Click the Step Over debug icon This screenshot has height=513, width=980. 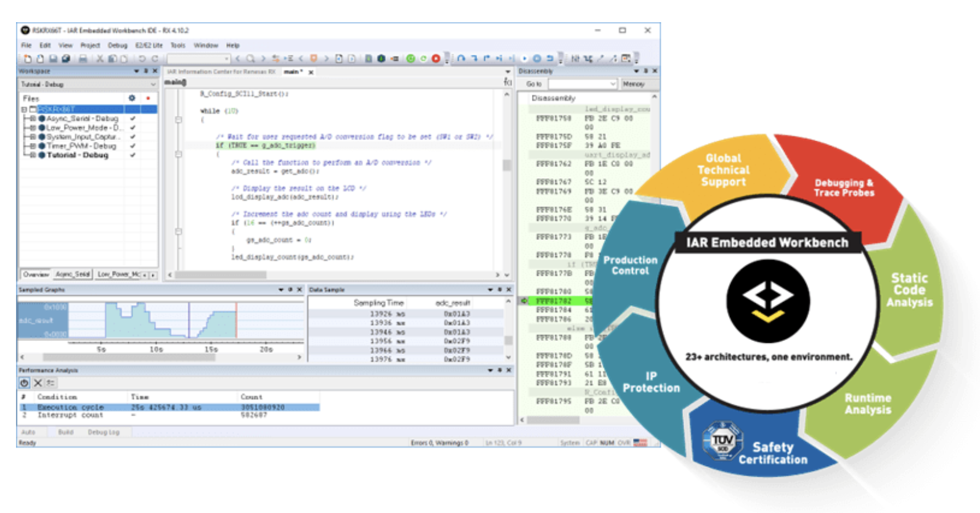tap(461, 59)
